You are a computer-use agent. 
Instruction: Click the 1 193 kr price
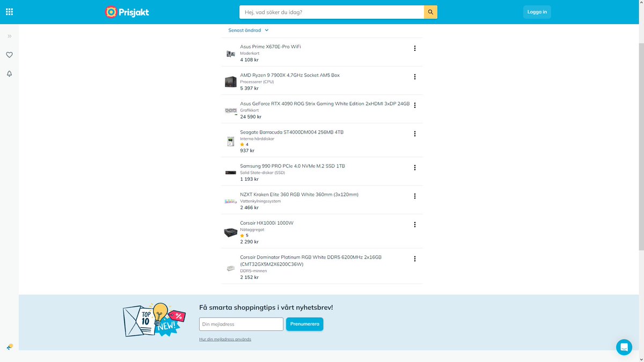pyautogui.click(x=249, y=179)
